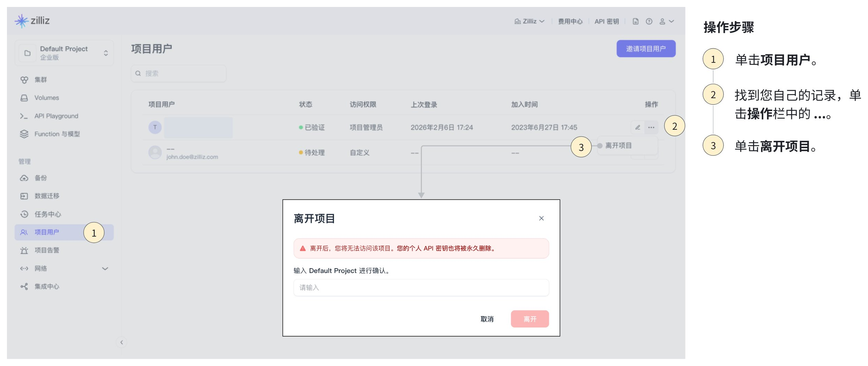Click the Zilliz logo in header

click(x=32, y=21)
